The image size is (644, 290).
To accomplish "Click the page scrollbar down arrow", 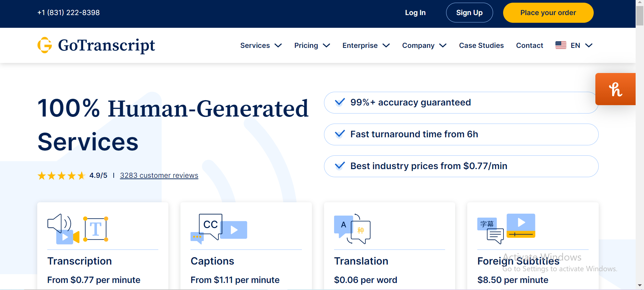I will 640,285.
